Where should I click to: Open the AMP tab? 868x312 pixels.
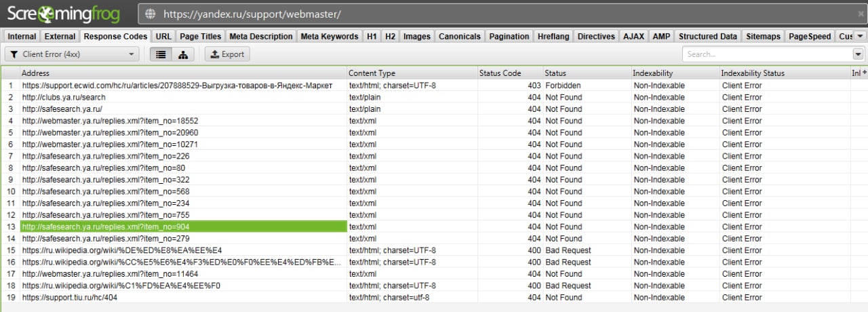(x=661, y=37)
